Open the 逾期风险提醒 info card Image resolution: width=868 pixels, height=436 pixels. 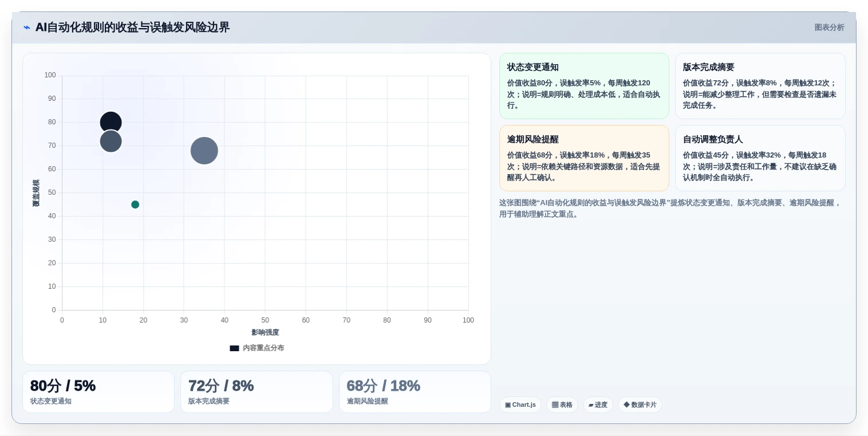pyautogui.click(x=584, y=158)
